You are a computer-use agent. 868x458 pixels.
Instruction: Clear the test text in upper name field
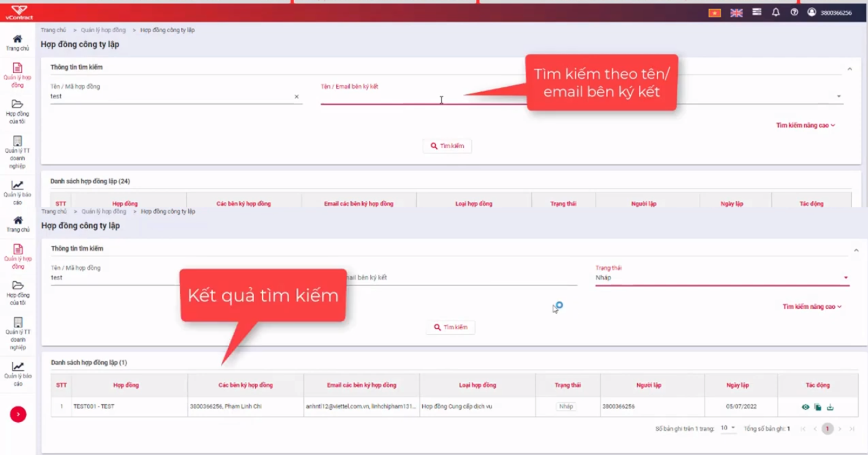(297, 97)
